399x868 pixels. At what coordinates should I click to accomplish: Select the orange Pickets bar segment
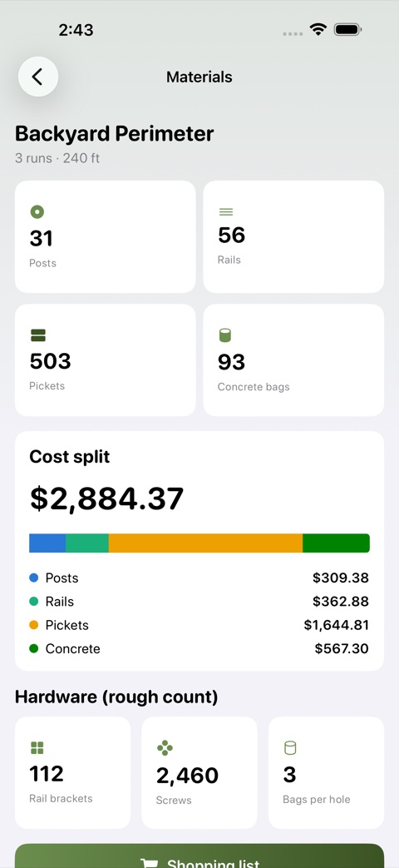tap(205, 543)
